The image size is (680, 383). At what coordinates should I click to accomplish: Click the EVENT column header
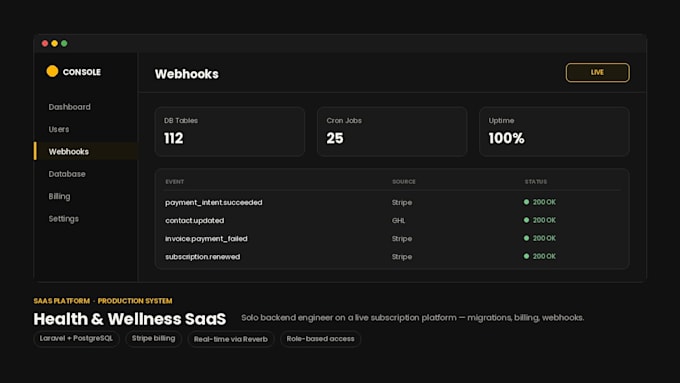[174, 182]
